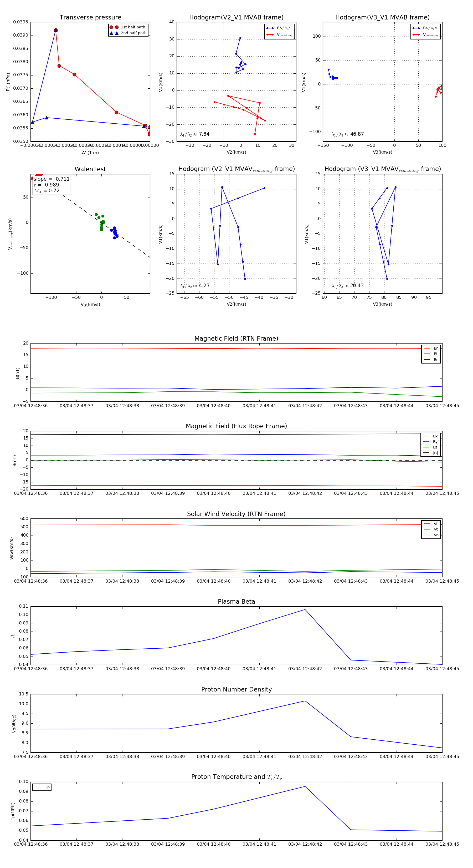Click the topmost red point in Transverse pressure plot
This screenshot has width=473, height=868.
(56, 30)
